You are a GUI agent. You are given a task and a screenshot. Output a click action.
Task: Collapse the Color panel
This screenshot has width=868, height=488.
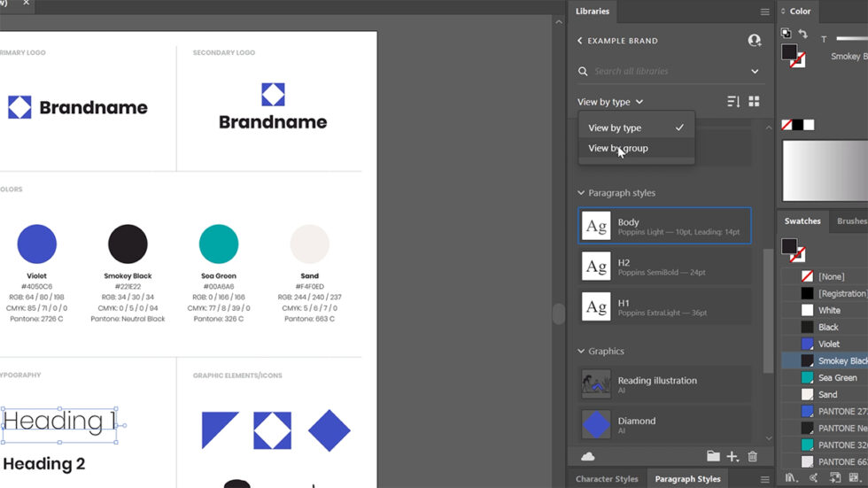(783, 11)
